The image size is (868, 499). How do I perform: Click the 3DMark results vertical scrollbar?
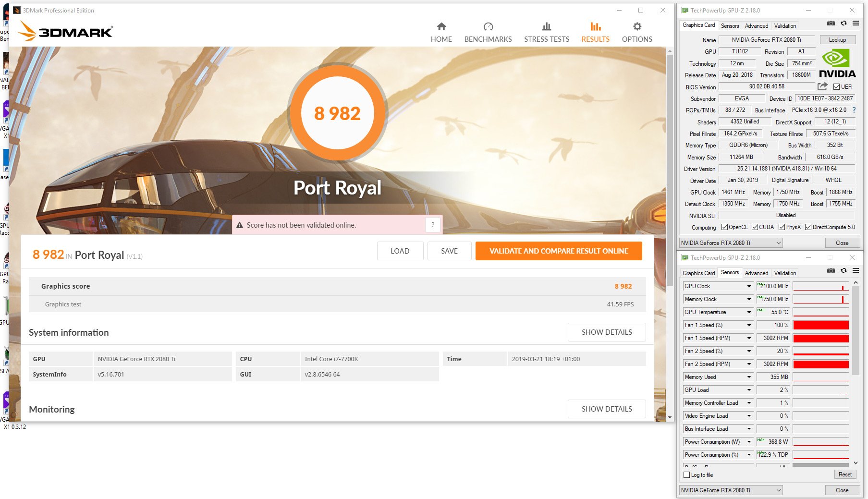coord(670,168)
